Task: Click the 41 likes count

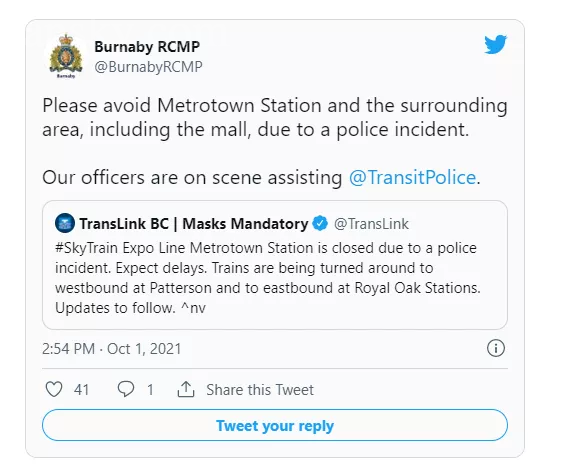Action: coord(81,390)
